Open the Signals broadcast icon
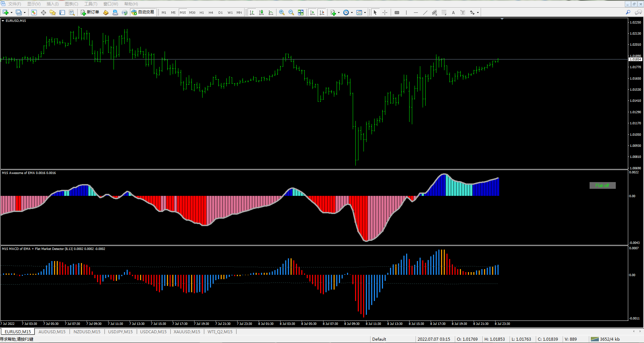Viewport: 644px width, 343px height. click(x=125, y=12)
